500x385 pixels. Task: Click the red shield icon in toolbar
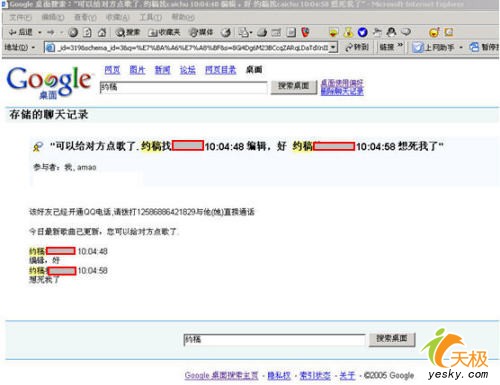point(305,32)
